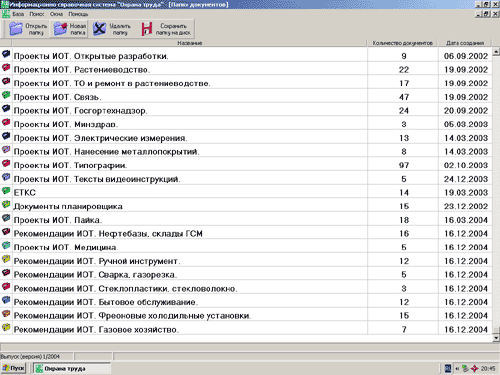
Task: Click the red four-pointed tray icon
Action: pos(474,368)
